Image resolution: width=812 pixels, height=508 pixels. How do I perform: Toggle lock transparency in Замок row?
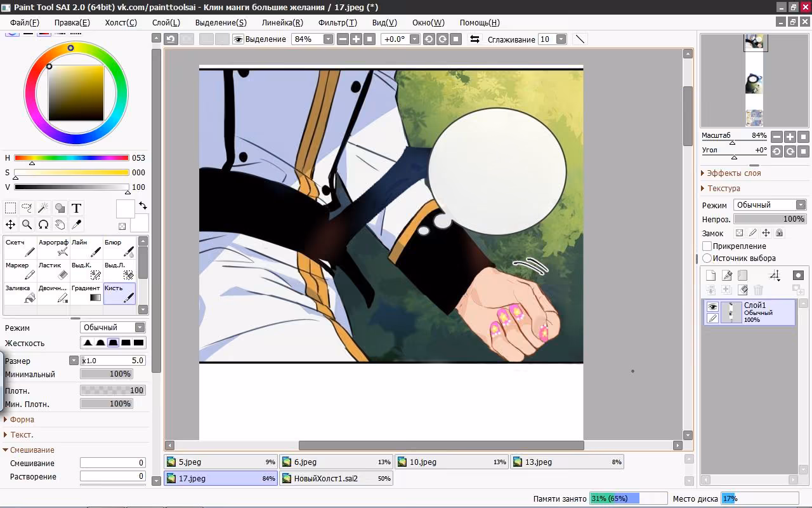click(x=739, y=233)
